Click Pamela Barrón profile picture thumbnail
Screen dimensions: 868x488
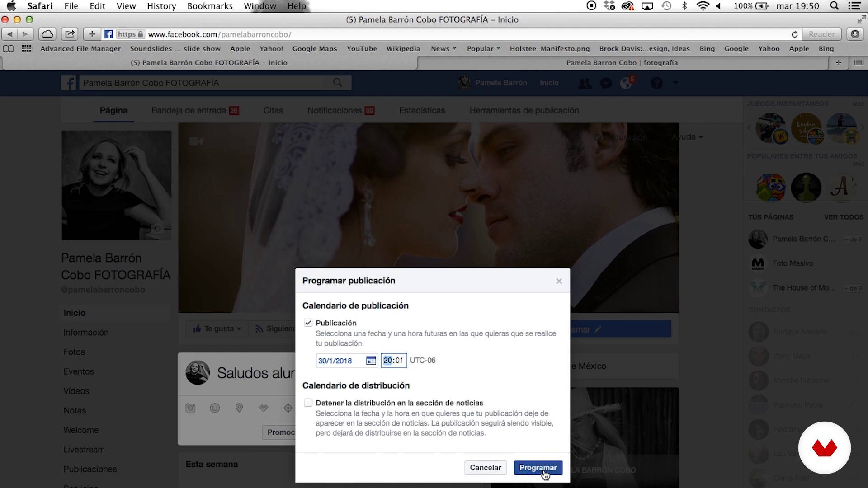(x=117, y=185)
